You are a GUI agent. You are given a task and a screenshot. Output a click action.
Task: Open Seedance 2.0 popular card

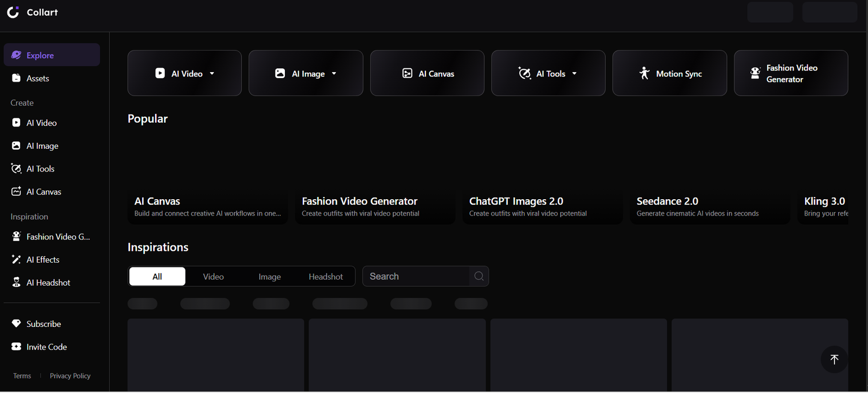tap(710, 179)
